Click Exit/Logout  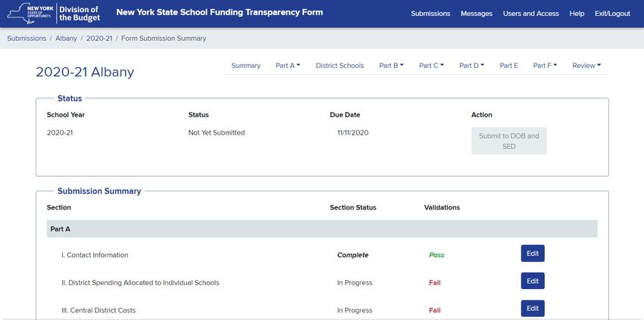click(612, 14)
